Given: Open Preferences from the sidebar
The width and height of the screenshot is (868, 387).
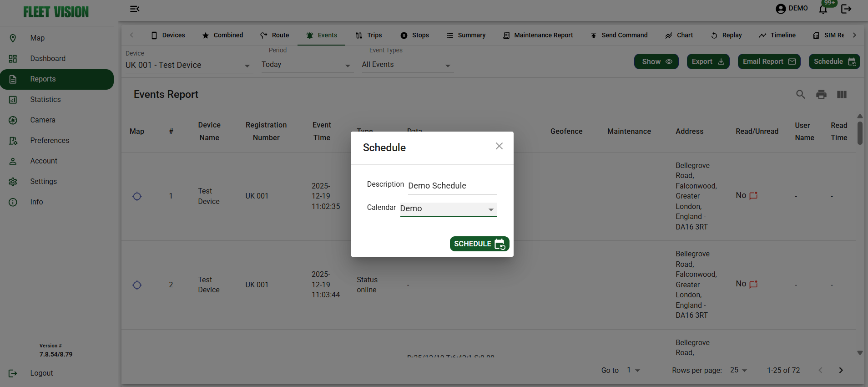Looking at the screenshot, I should 57,140.
